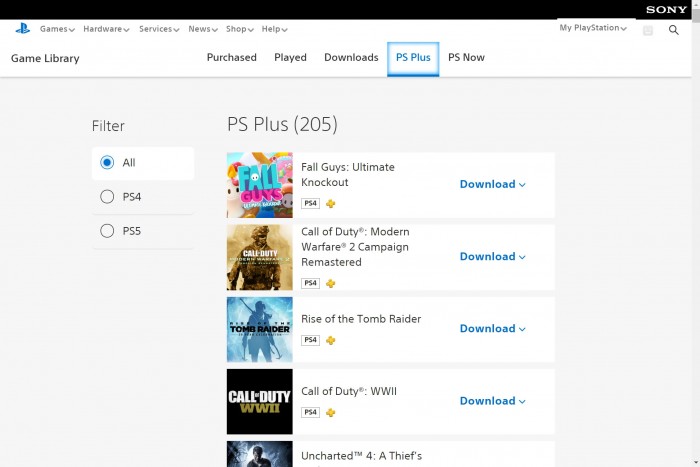The height and width of the screenshot is (467, 700).
Task: Select the PS5 filter radio button
Action: [107, 231]
